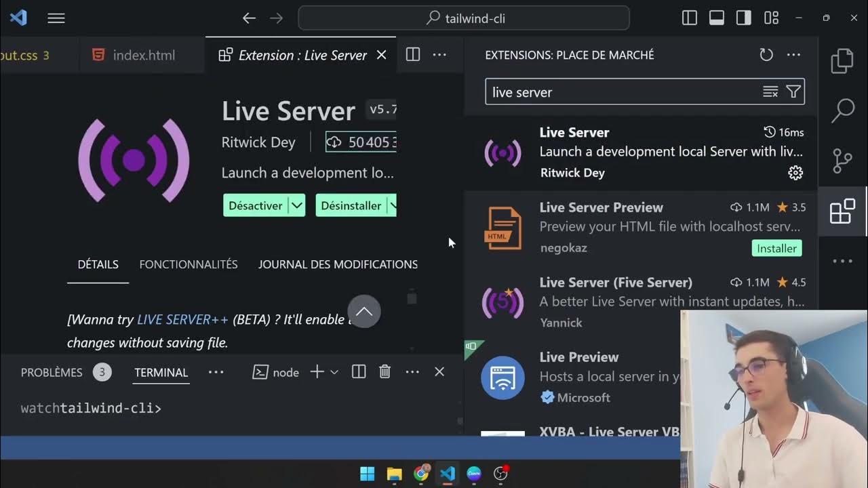Open File Explorer from the taskbar

coord(394,474)
